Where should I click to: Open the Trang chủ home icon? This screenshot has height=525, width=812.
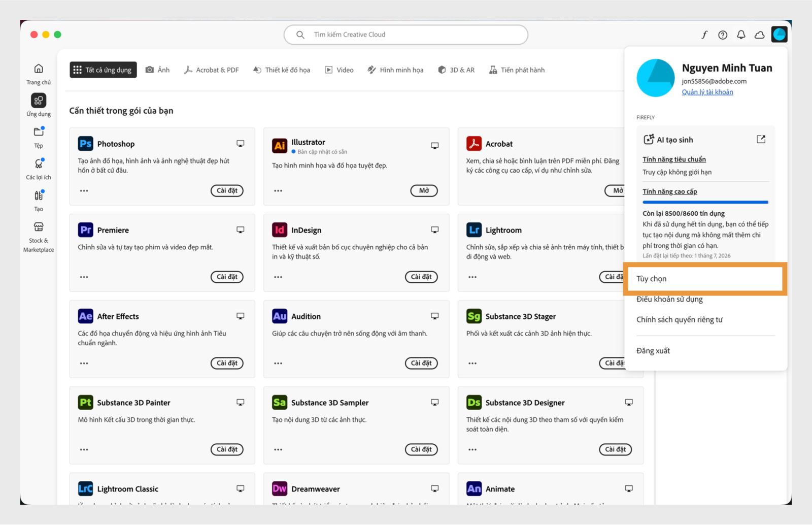point(39,69)
